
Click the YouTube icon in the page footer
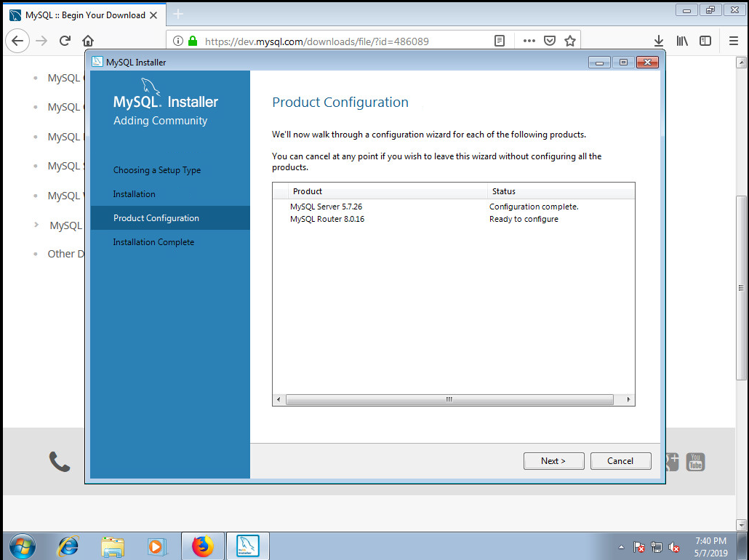[x=695, y=462]
